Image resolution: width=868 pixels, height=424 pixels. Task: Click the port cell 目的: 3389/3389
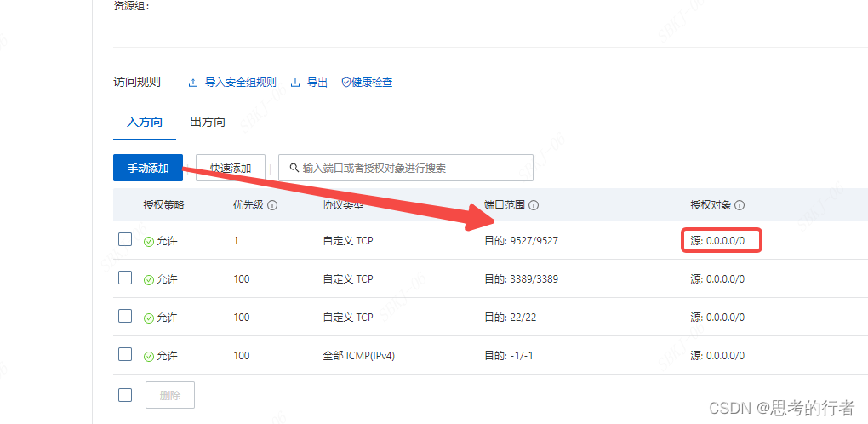[x=522, y=279]
